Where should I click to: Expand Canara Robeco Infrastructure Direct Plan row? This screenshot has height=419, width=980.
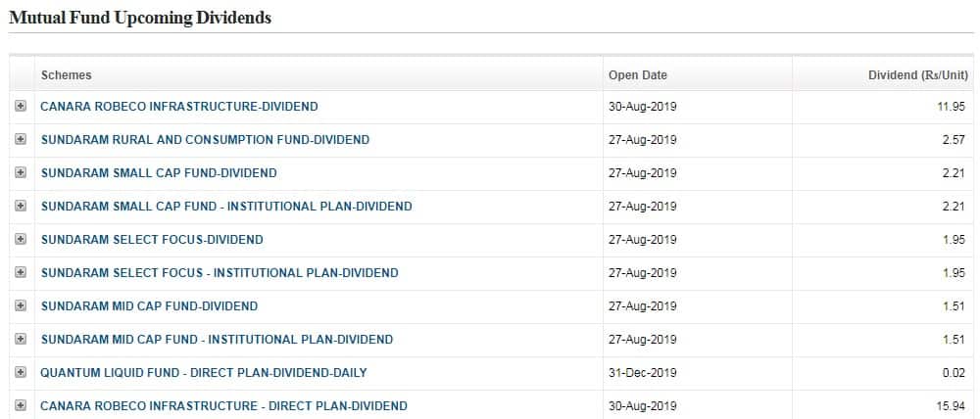tap(21, 406)
